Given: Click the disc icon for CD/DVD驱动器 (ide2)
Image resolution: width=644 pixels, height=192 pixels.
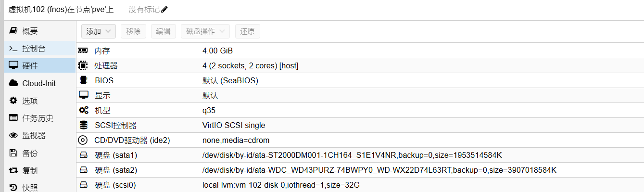Looking at the screenshot, I should coord(83,140).
